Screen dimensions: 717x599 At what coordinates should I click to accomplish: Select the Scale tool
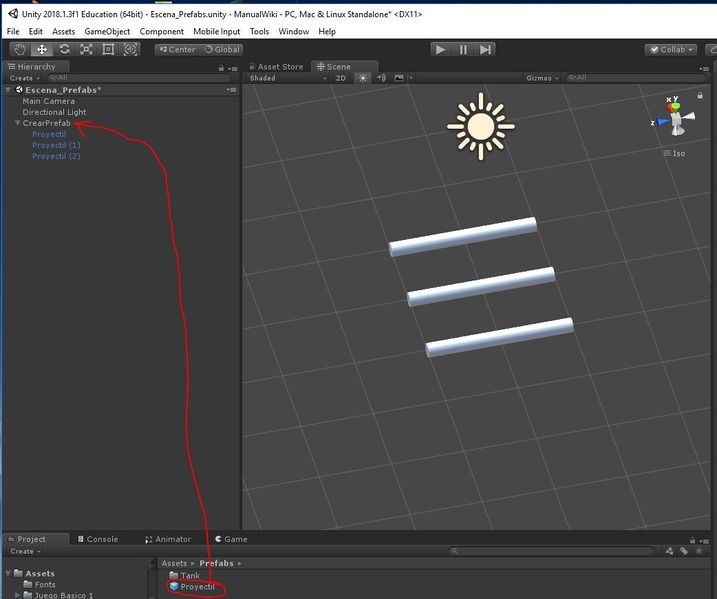pyautogui.click(x=86, y=49)
